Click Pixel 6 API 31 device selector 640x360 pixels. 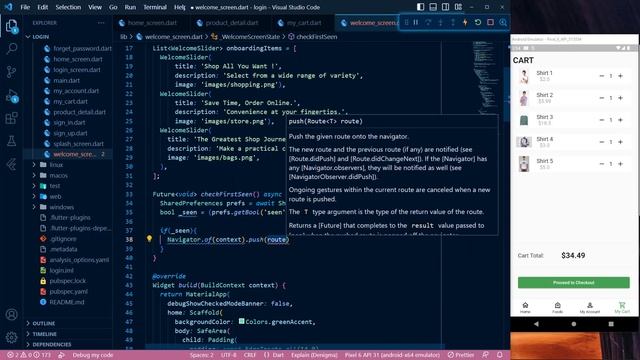[392, 355]
